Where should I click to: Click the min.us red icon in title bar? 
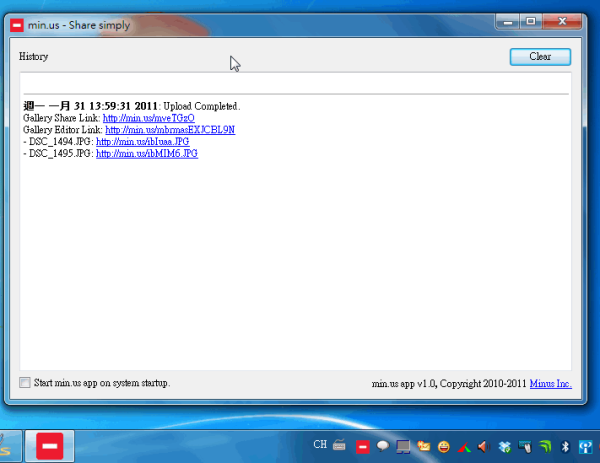coord(17,25)
